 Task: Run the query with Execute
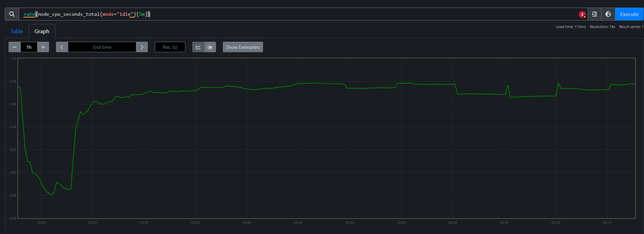click(x=629, y=14)
